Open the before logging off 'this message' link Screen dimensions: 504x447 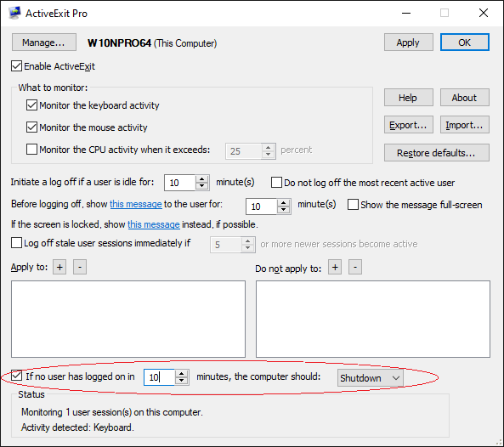tap(136, 204)
